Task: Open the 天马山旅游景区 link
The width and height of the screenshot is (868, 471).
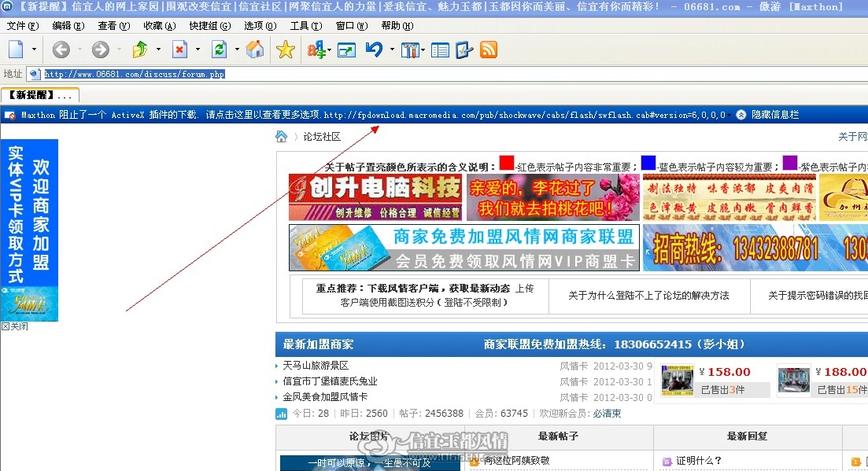Action: 316,366
